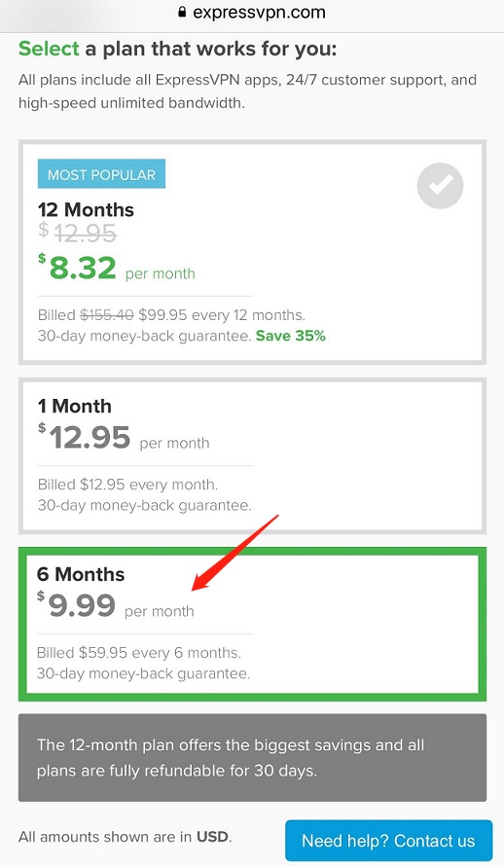The image size is (504, 867).
Task: Click the Billed $12.95 every month text
Action: point(127,485)
